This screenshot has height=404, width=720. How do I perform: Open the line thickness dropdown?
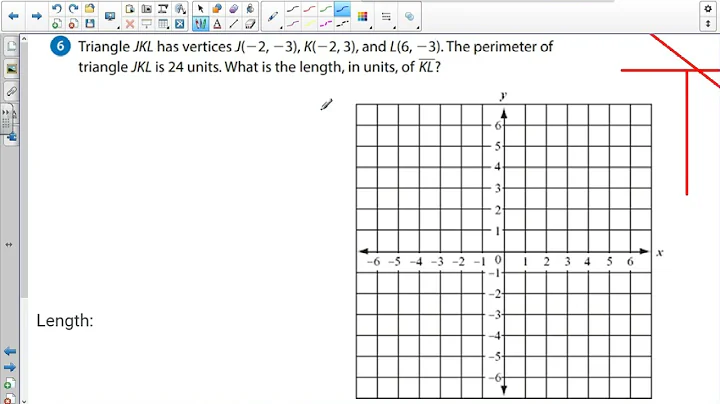pos(386,17)
